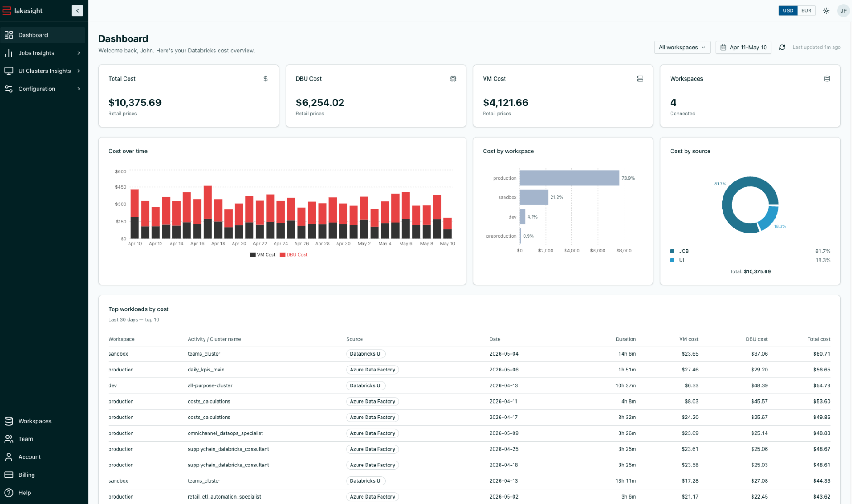Sort by Duration column header
852x504 pixels.
pyautogui.click(x=625, y=339)
